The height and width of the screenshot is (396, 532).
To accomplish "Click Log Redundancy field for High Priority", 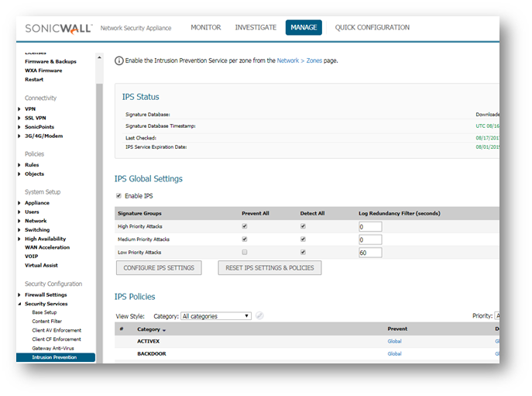I will click(370, 226).
